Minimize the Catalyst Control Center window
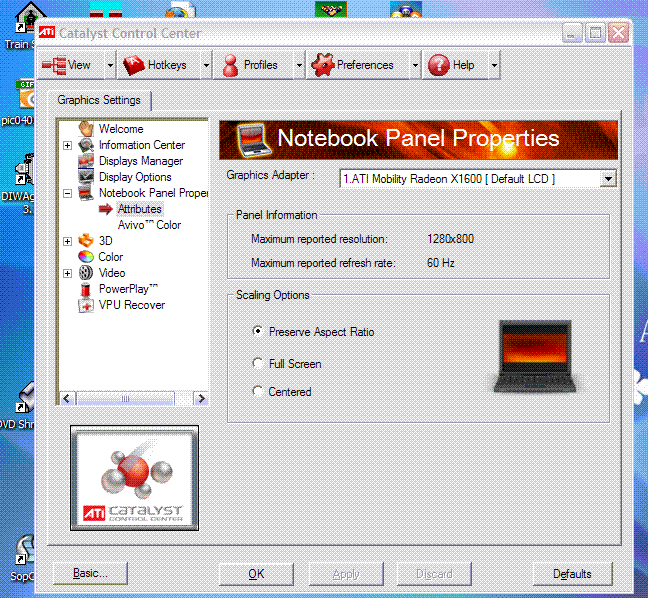 pyautogui.click(x=572, y=33)
